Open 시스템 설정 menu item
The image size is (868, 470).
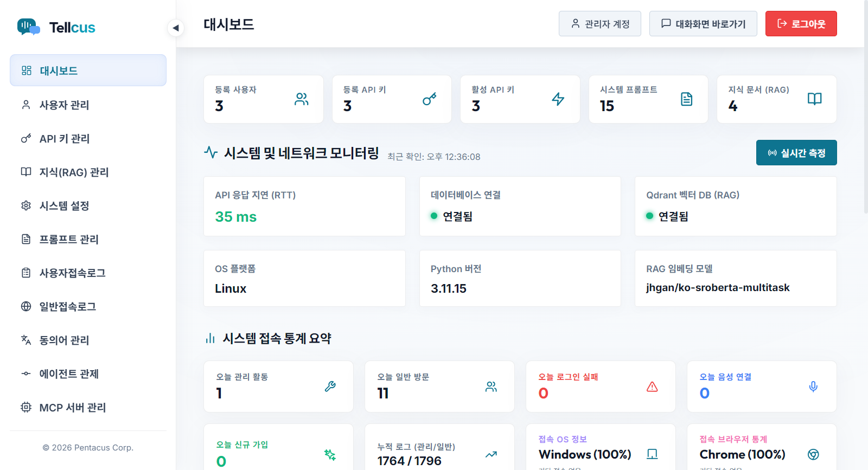click(88, 205)
